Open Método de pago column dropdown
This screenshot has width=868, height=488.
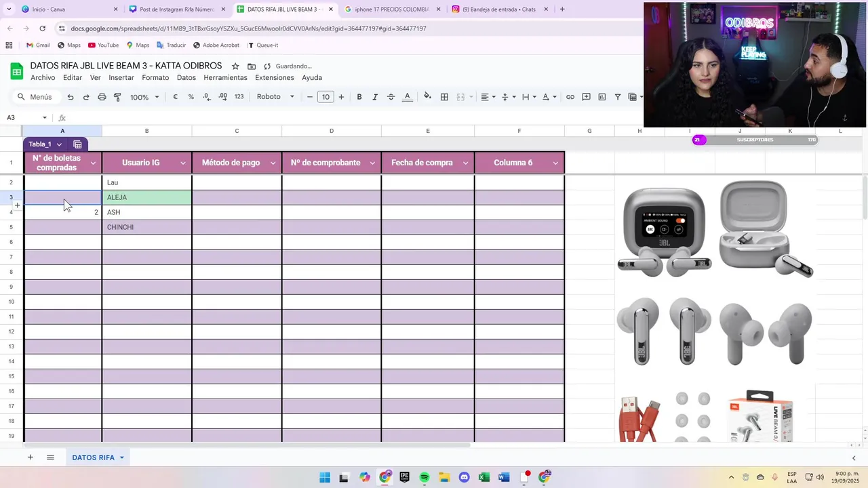click(273, 163)
